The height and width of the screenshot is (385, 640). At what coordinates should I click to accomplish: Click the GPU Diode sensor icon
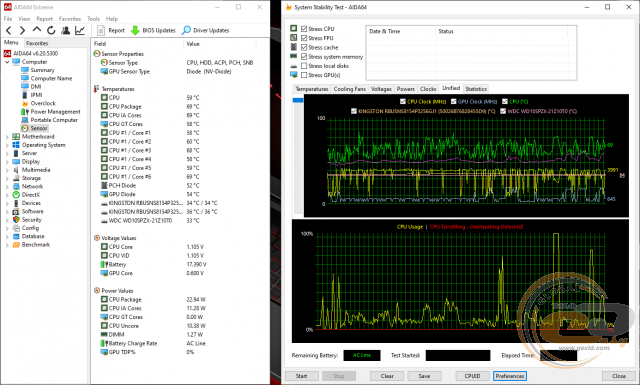(104, 194)
